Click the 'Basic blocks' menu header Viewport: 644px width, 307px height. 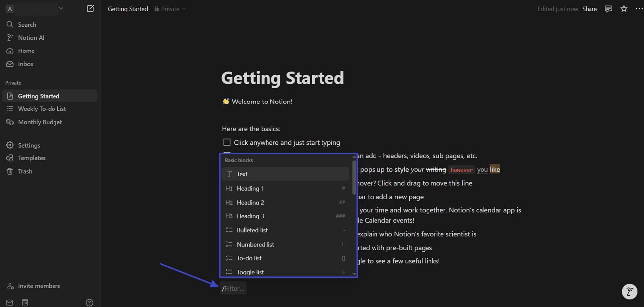[239, 160]
